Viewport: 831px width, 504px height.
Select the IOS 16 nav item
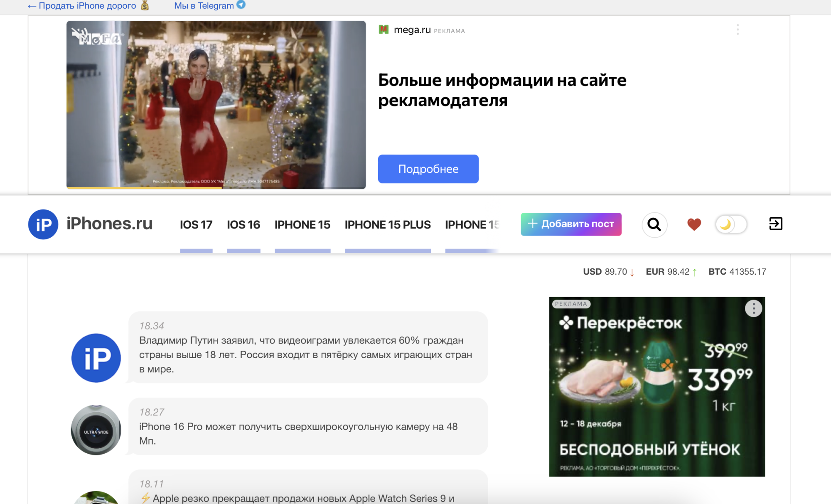(243, 224)
